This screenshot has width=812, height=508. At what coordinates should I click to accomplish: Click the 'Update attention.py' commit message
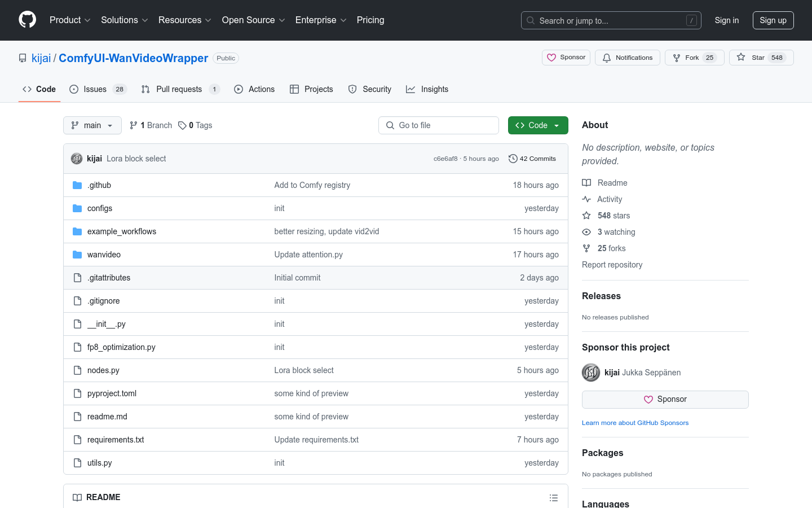point(308,255)
